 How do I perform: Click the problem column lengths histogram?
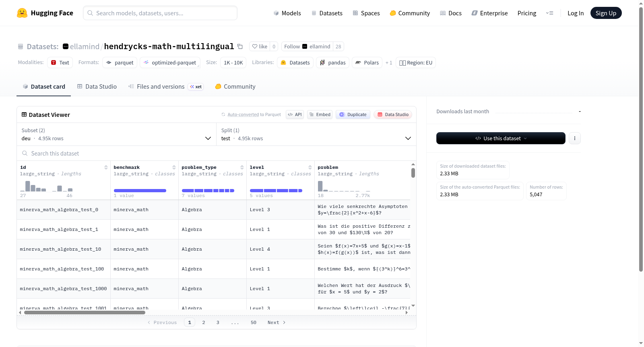344,186
